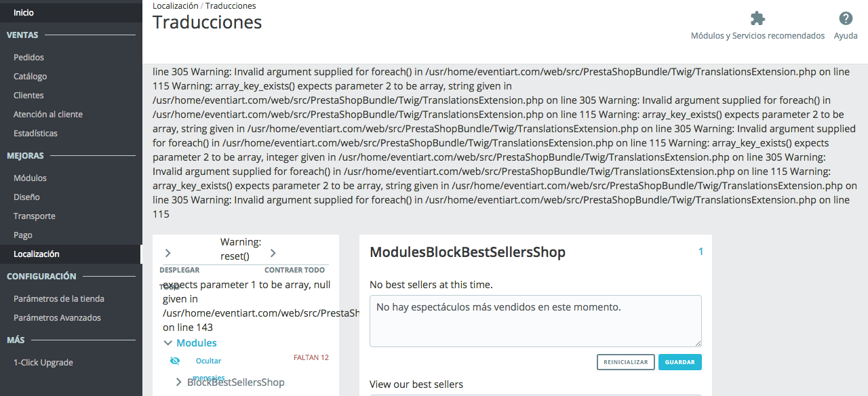Open Pedidos in the sidebar
868x396 pixels.
28,58
